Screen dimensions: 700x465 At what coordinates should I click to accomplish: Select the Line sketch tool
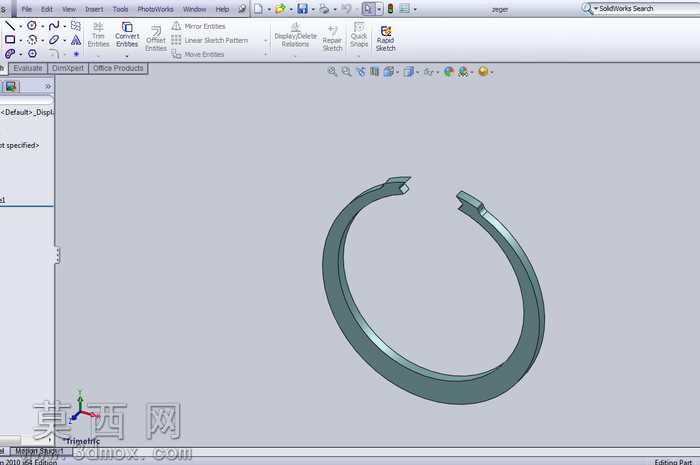coord(10,25)
